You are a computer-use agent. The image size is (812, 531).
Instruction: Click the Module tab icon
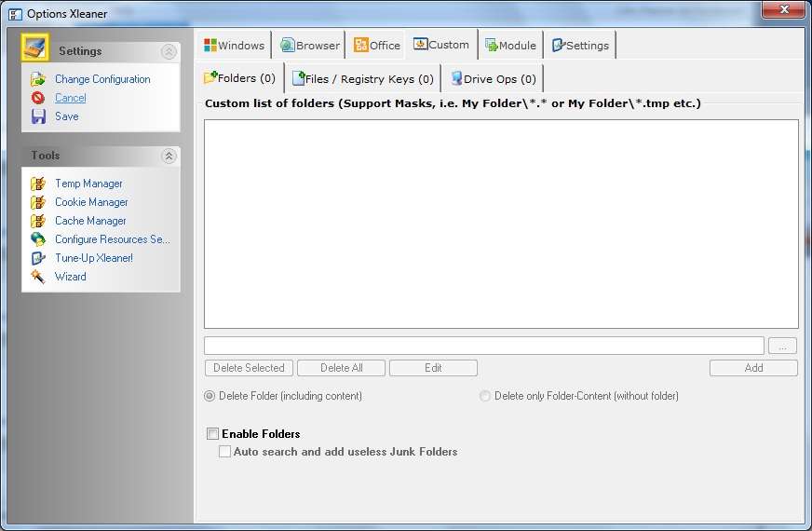[492, 45]
